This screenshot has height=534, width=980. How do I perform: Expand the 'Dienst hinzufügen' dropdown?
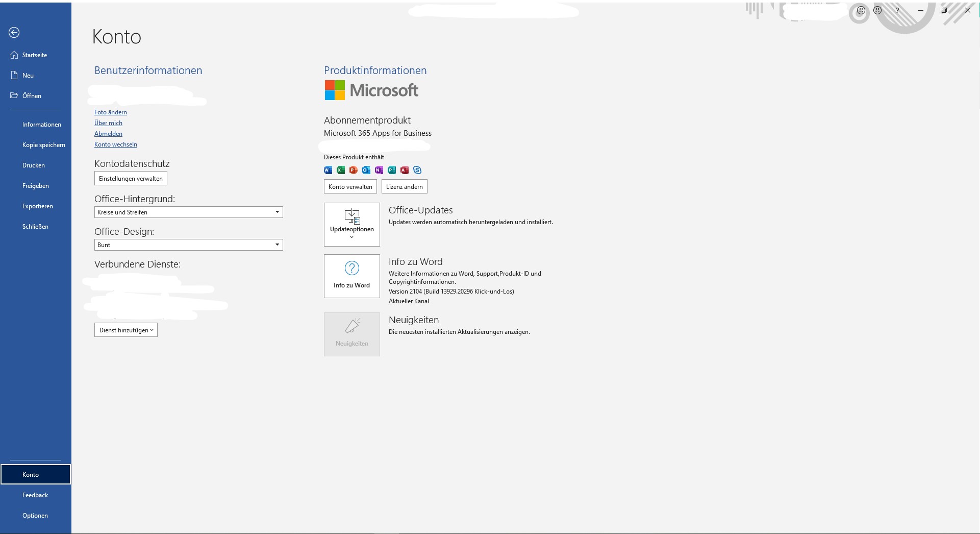tap(125, 330)
